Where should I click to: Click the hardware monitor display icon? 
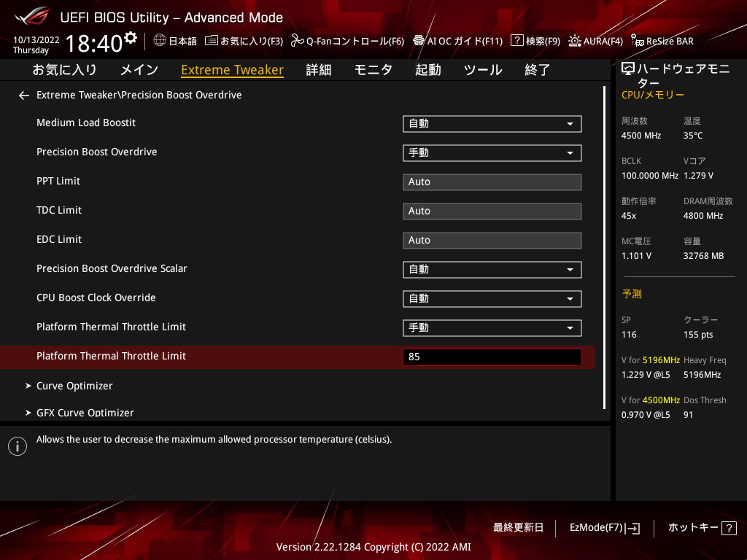pos(628,69)
